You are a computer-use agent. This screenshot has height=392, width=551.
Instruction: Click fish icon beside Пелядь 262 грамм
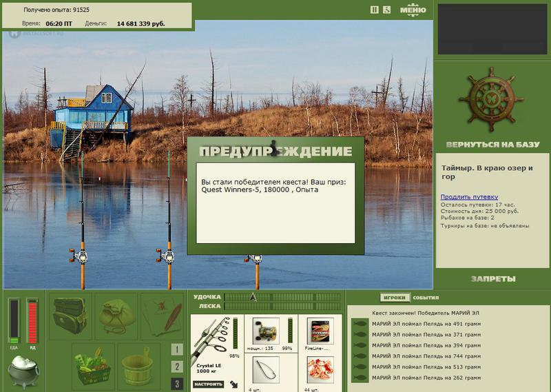coord(360,378)
